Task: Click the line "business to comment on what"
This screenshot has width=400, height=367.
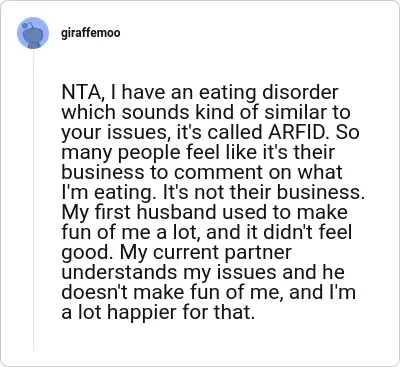Action: 202,173
